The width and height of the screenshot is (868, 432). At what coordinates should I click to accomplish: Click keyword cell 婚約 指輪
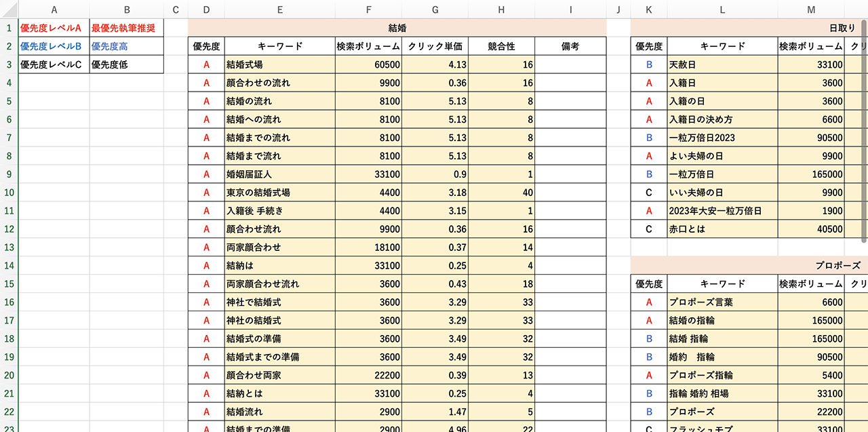coord(722,357)
